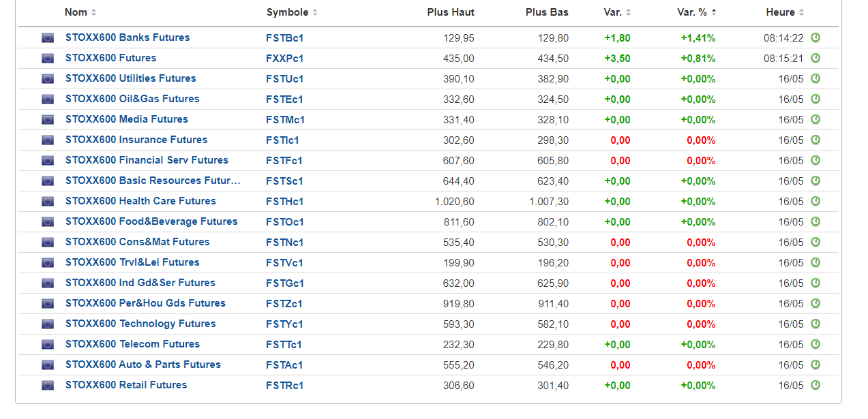Open the STOXX600 Food&Beverage Futures link
Image resolution: width=868 pixels, height=419 pixels.
pos(151,221)
